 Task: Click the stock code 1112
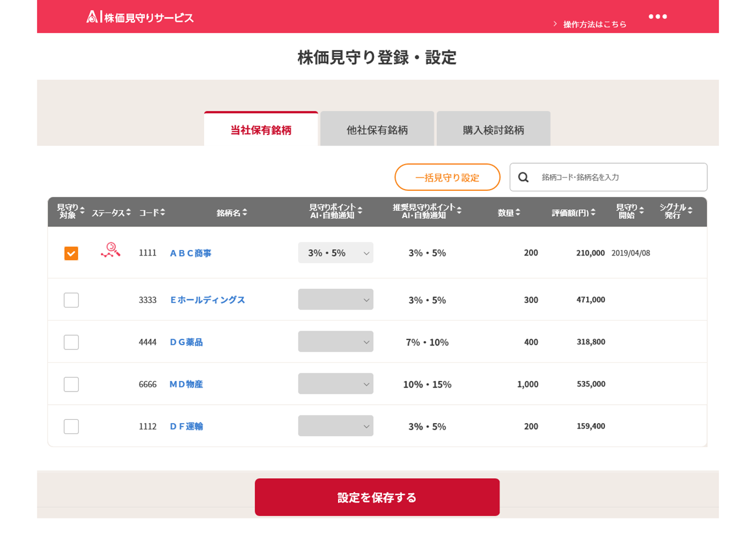pos(148,426)
